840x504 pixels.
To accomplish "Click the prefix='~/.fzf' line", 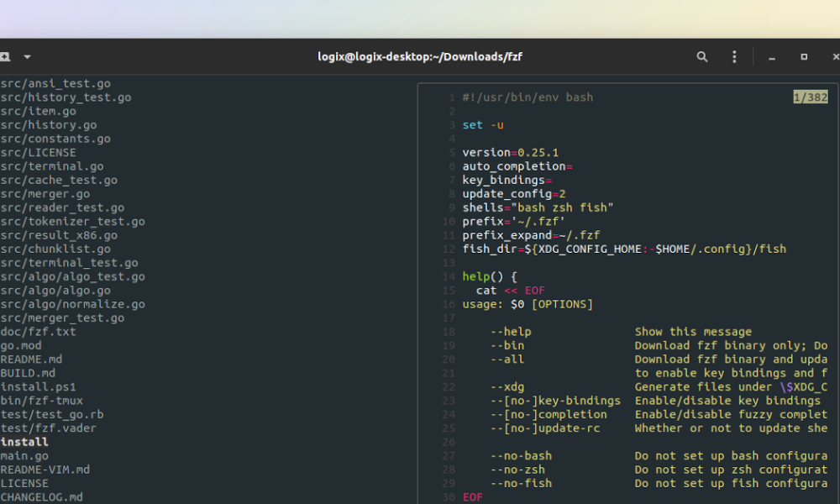I will [x=514, y=222].
